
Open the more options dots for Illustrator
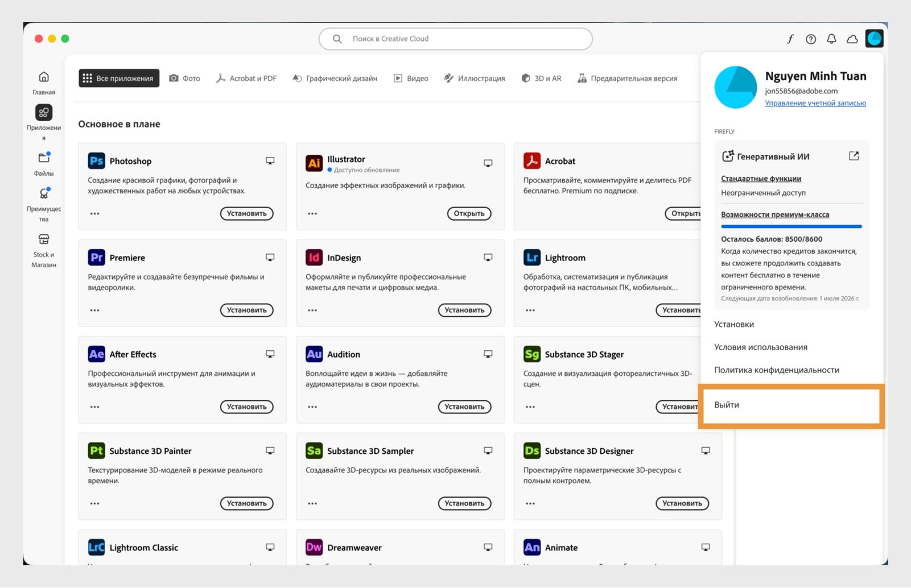click(x=312, y=214)
